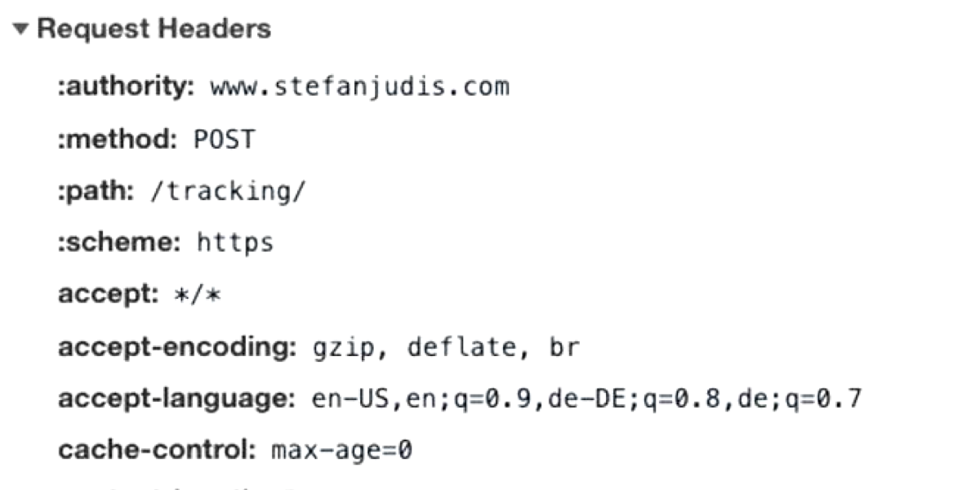Click the gzip, deflate, br value
The image size is (980, 490).
click(446, 347)
